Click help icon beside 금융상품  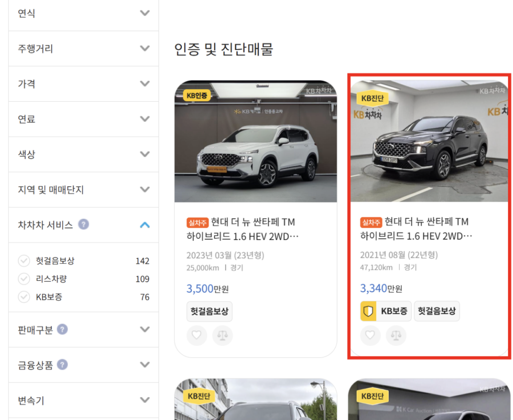pyautogui.click(x=62, y=364)
